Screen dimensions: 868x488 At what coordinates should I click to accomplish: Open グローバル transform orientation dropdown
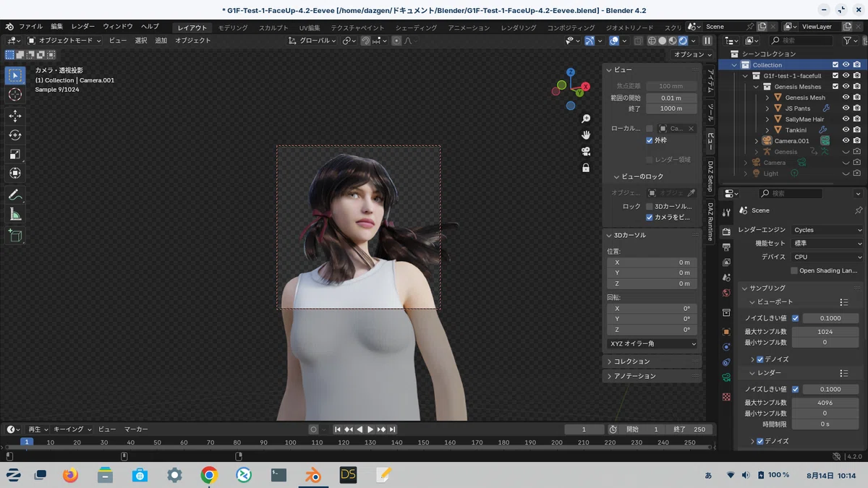tap(312, 40)
